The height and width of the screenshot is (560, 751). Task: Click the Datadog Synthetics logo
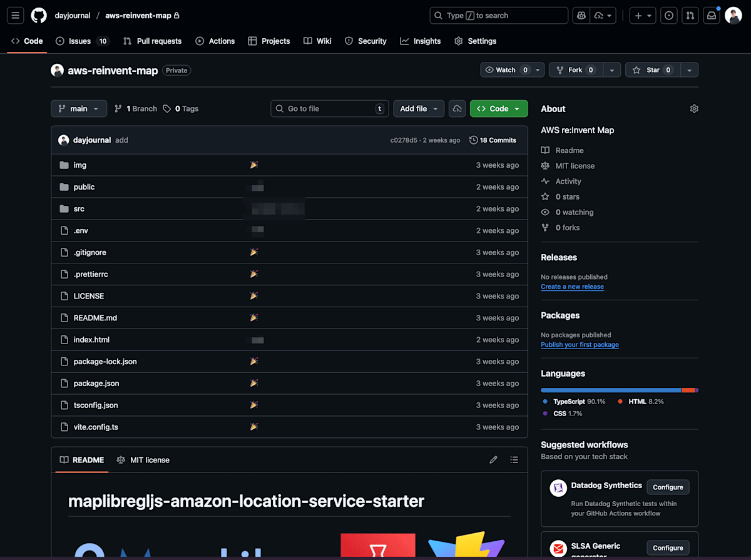click(x=558, y=488)
